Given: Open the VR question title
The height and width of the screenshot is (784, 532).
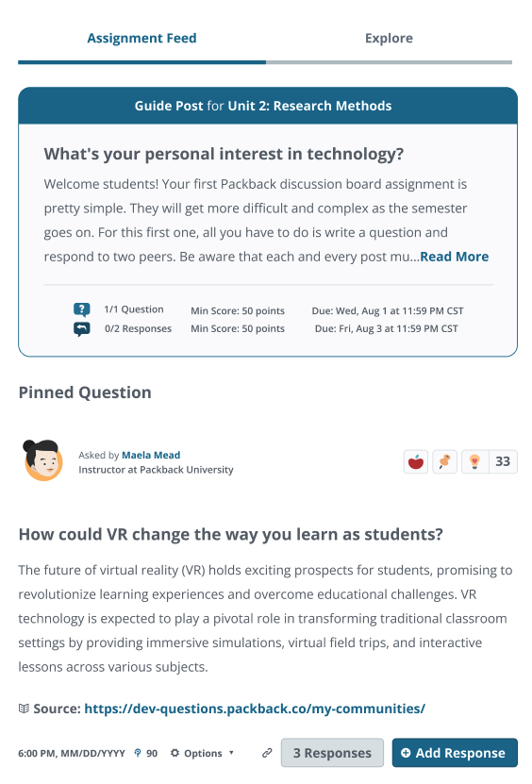Looking at the screenshot, I should (x=230, y=535).
